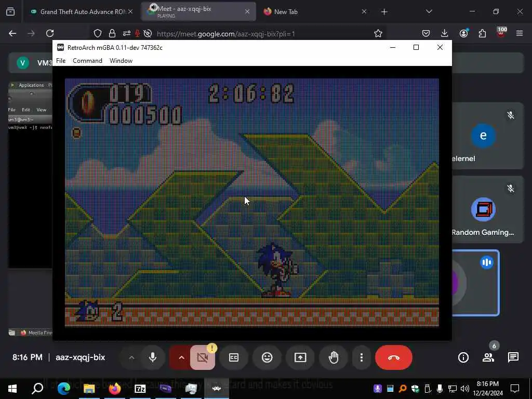This screenshot has height=399, width=532.
Task: Select the Random Gaming participant tile
Action: (488, 209)
